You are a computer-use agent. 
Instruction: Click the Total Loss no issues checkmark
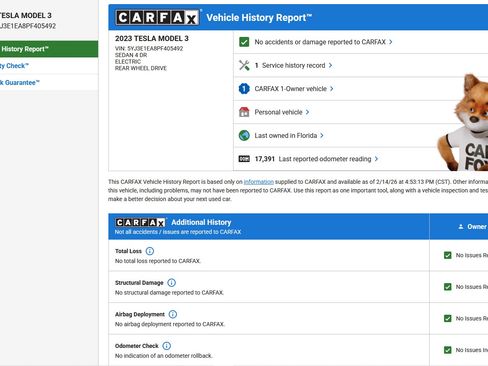448,255
